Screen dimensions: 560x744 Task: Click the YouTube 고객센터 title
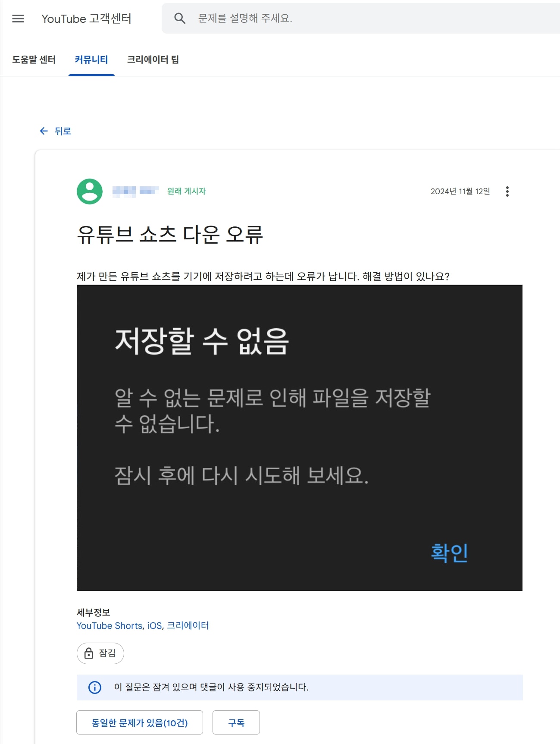pyautogui.click(x=86, y=19)
